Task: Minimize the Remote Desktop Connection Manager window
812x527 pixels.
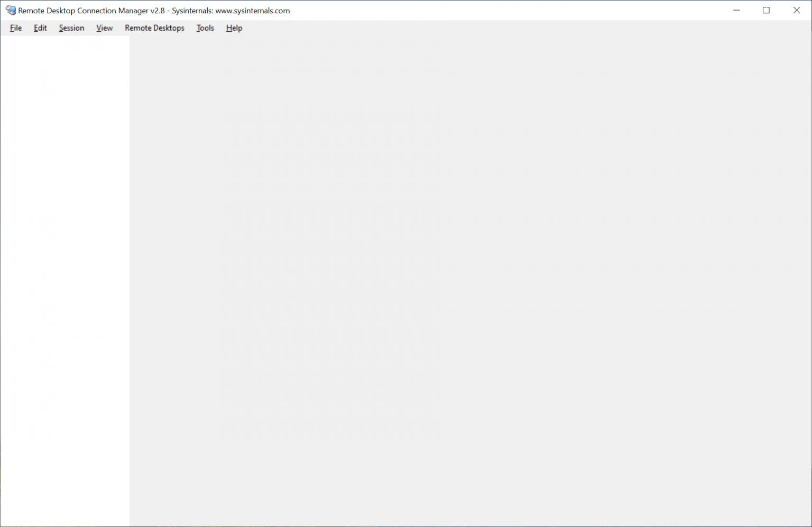Action: click(736, 11)
